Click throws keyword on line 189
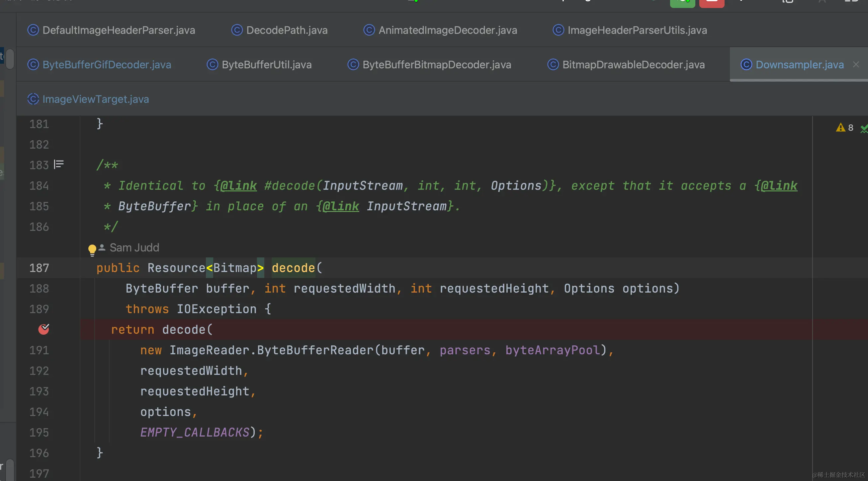868x481 pixels. (147, 309)
